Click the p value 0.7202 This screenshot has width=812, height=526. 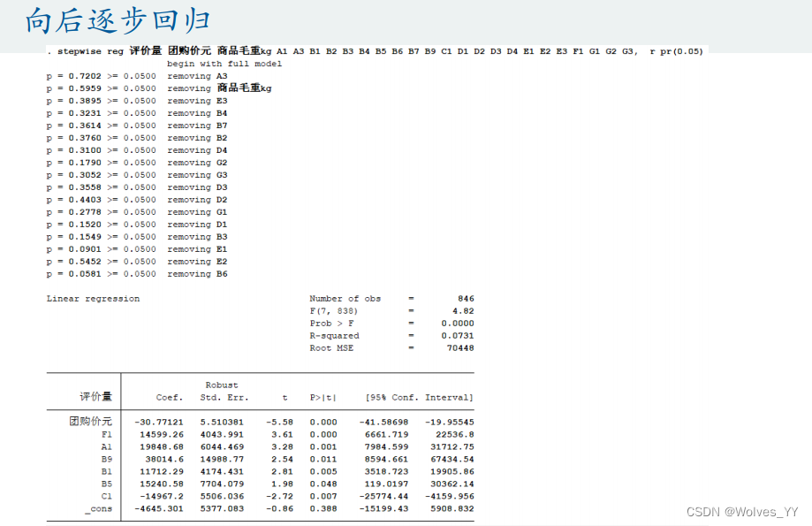[x=85, y=76]
